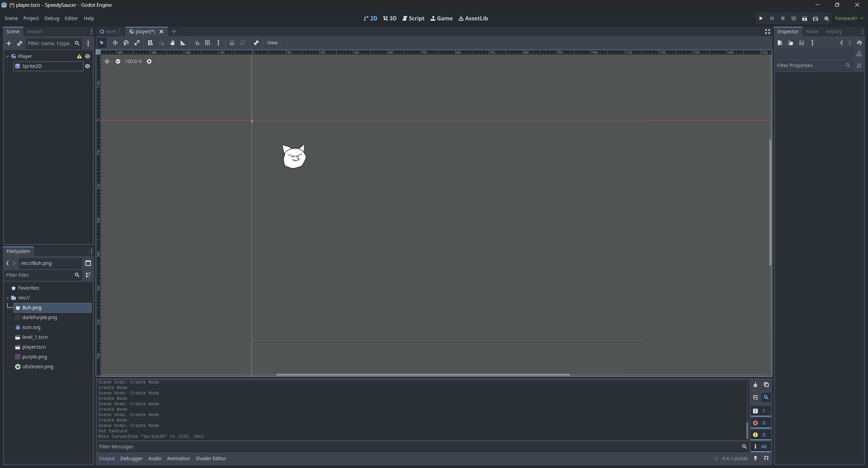
Task: Click the Filter Properties field
Action: [814, 65]
